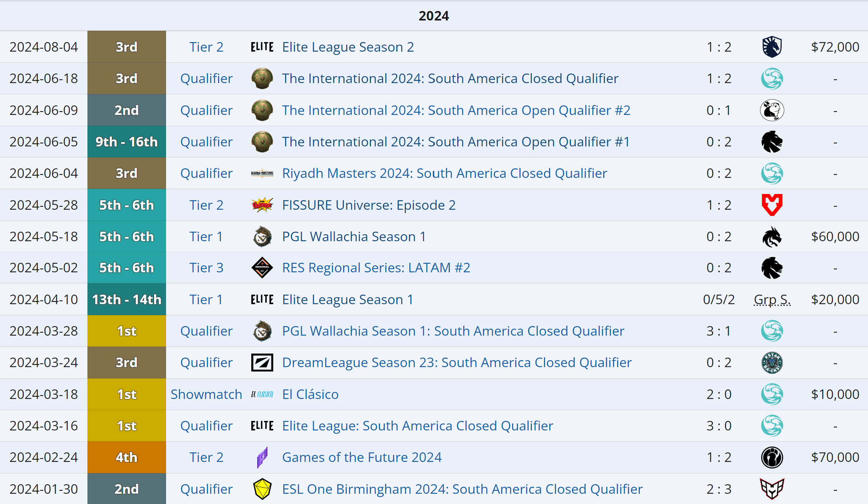Click the MOUZ logo on FISSURE Universe row

(773, 205)
